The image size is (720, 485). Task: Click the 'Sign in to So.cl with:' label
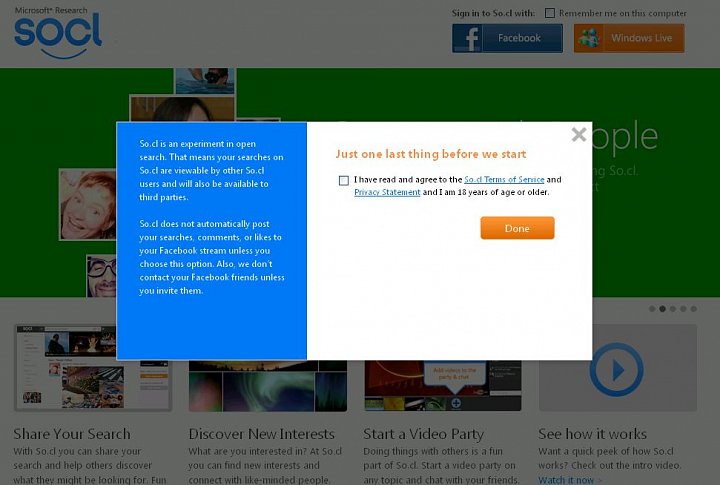pyautogui.click(x=493, y=13)
